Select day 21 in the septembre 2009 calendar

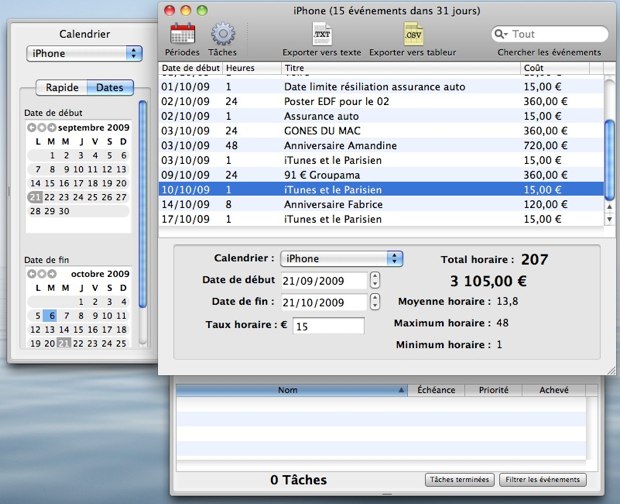35,197
